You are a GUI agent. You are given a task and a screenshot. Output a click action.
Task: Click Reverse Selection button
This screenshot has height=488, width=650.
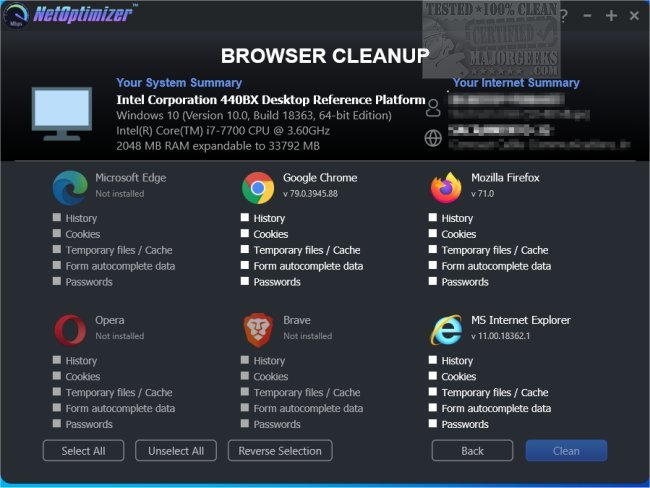[x=280, y=450]
